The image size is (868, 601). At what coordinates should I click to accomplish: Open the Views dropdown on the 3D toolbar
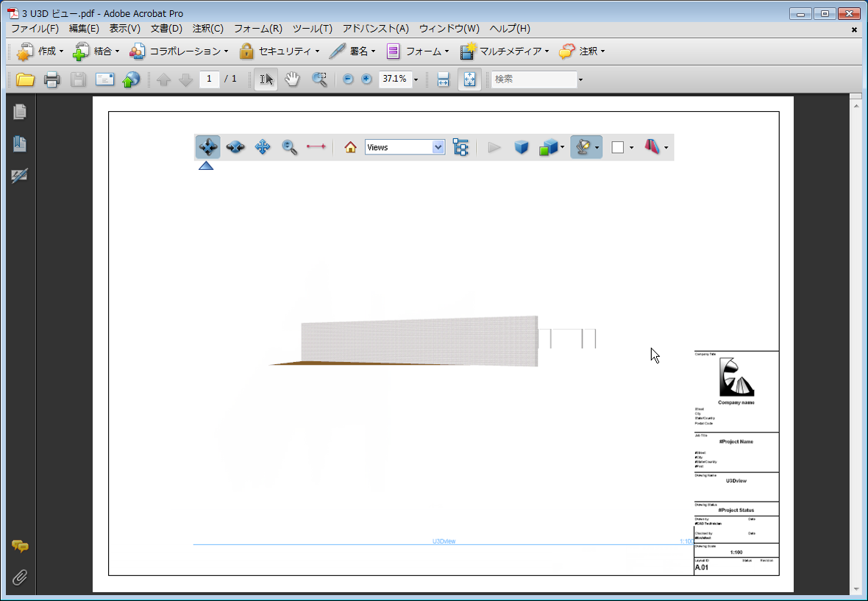pos(439,147)
